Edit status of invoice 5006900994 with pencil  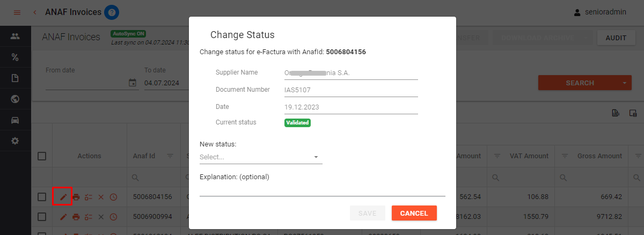tap(63, 217)
